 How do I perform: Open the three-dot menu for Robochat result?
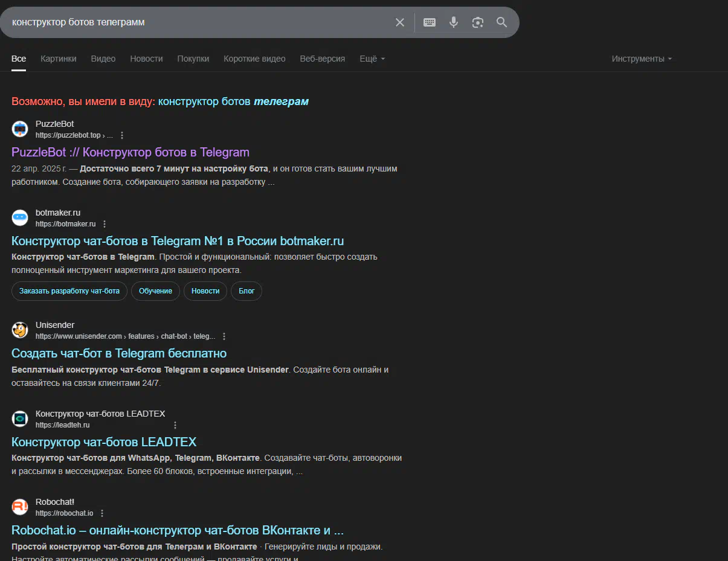click(x=102, y=513)
